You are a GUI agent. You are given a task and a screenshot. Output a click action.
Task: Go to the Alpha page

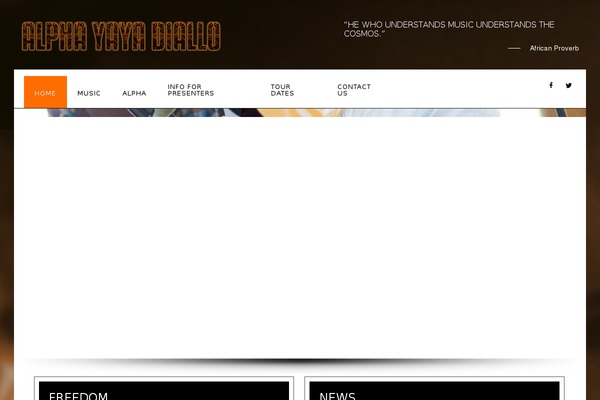coord(134,93)
